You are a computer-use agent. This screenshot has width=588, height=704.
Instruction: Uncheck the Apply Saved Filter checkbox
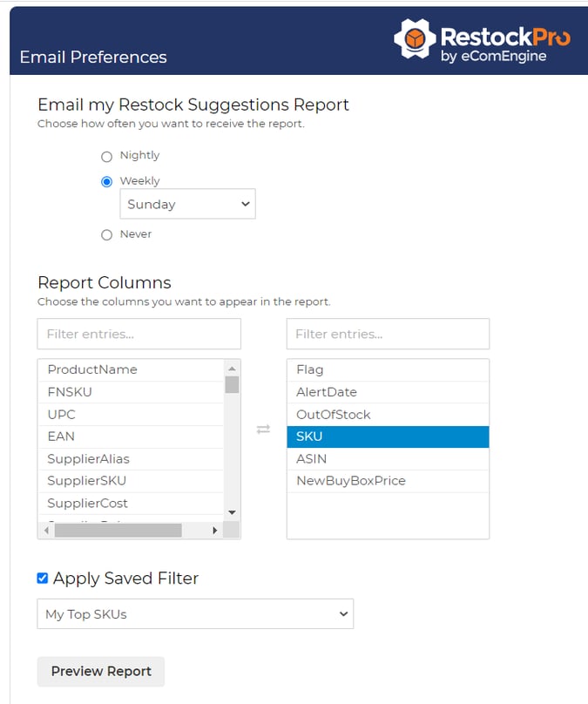coord(43,578)
